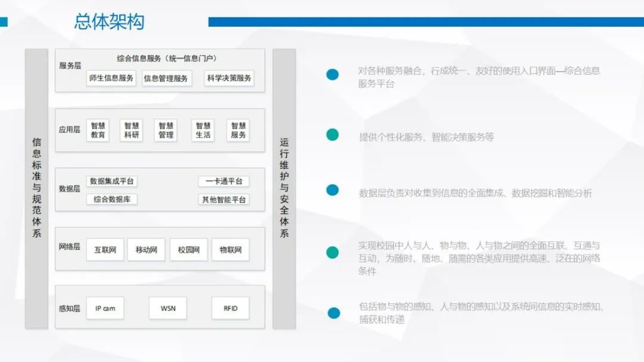Select the 互联网 box
The height and width of the screenshot is (362, 644).
click(105, 249)
